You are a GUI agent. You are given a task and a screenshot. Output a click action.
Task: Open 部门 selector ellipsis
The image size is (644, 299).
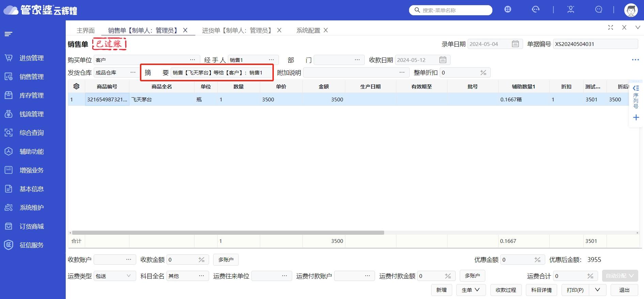(x=357, y=60)
